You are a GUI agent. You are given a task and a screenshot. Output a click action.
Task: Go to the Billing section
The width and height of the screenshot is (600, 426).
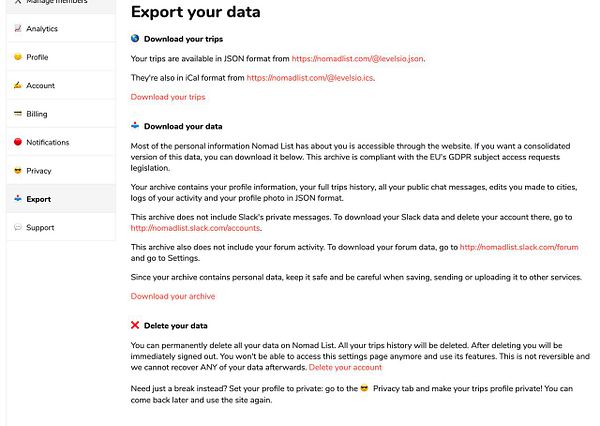coord(61,114)
